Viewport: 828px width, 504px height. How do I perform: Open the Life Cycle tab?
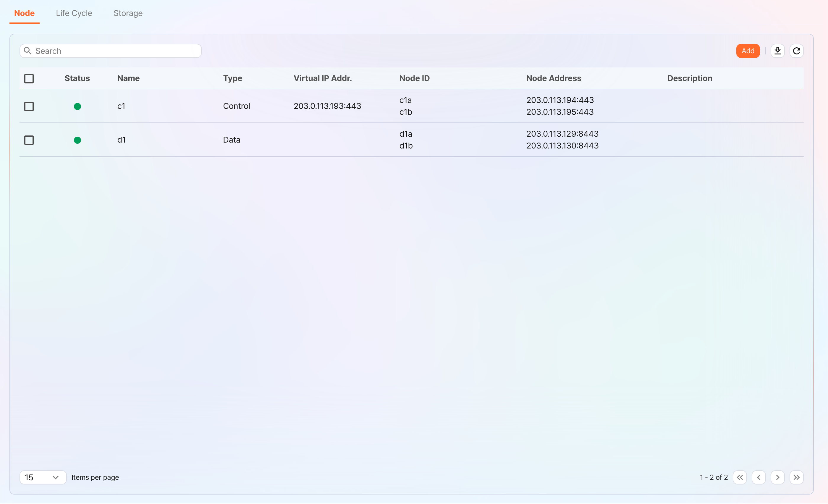pyautogui.click(x=74, y=13)
